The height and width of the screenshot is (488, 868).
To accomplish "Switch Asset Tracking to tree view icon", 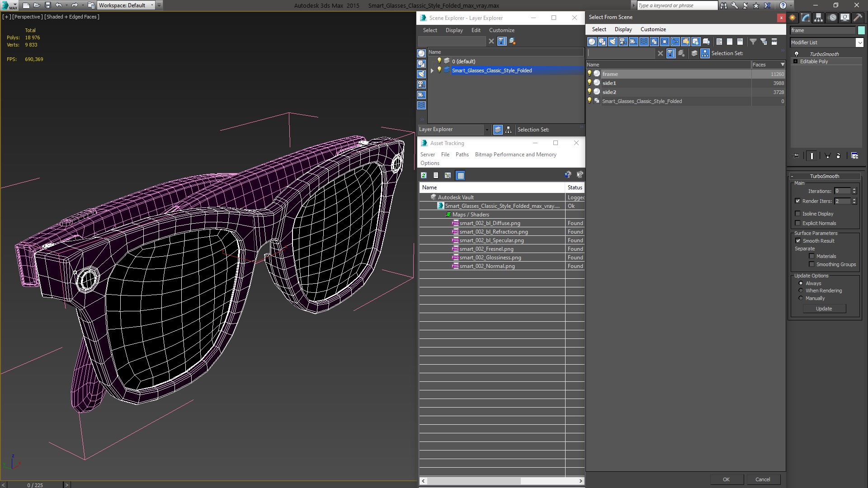I will click(448, 175).
